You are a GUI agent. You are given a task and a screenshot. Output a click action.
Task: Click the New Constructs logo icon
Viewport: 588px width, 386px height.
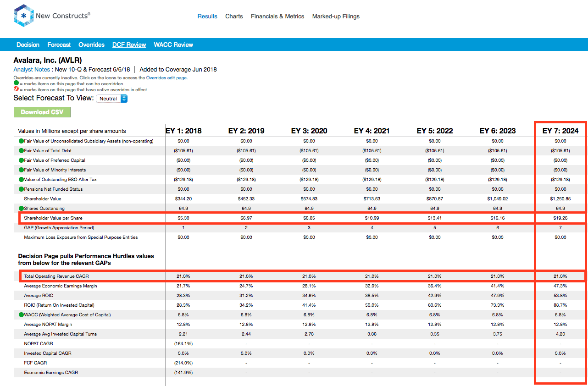23,16
